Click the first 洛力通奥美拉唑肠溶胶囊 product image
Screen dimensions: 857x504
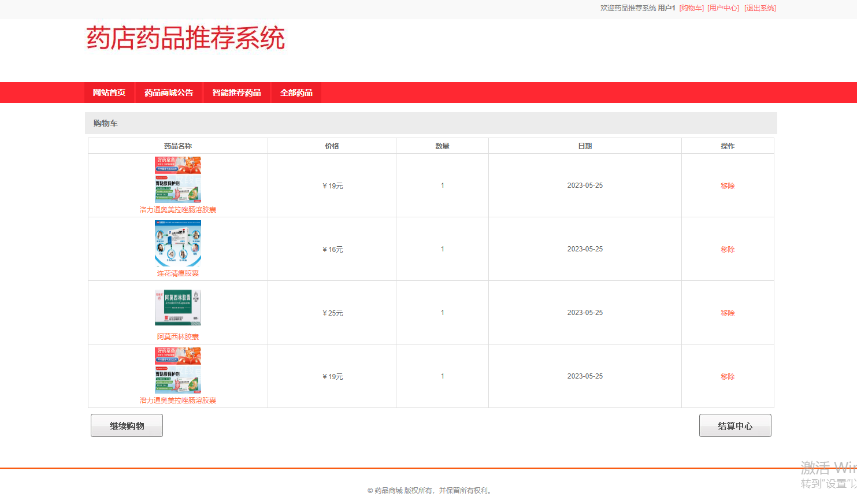178,180
